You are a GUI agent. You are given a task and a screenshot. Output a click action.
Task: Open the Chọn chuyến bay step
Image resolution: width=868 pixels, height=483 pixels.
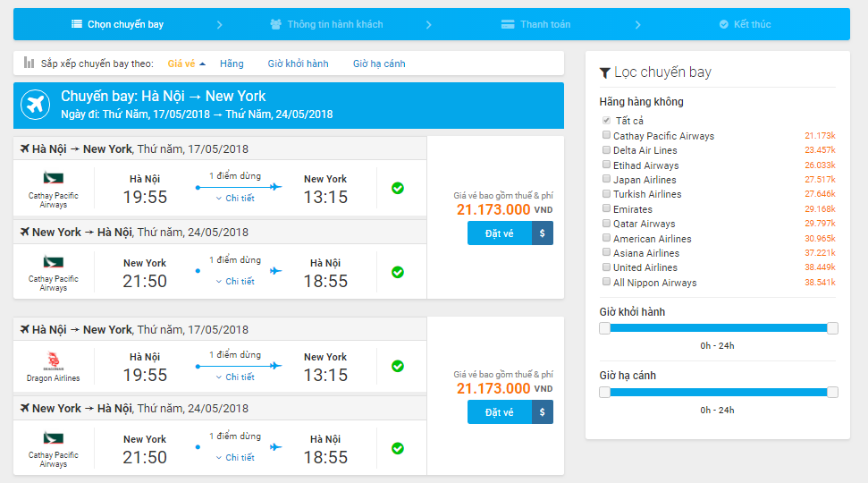(118, 24)
